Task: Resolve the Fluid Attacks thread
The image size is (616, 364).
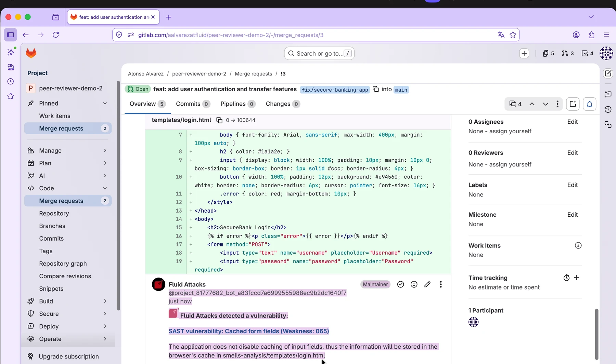Action: pos(400,284)
